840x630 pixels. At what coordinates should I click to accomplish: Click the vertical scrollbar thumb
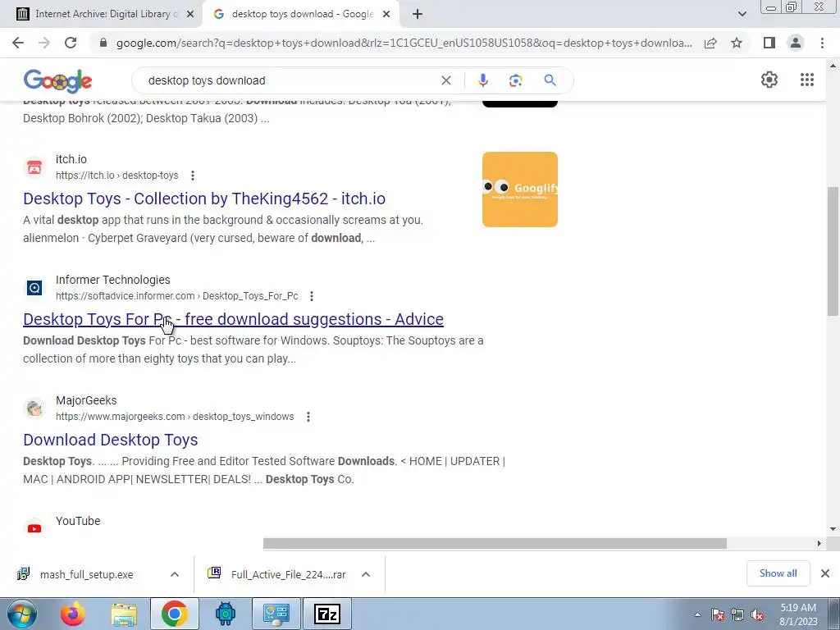pyautogui.click(x=833, y=251)
